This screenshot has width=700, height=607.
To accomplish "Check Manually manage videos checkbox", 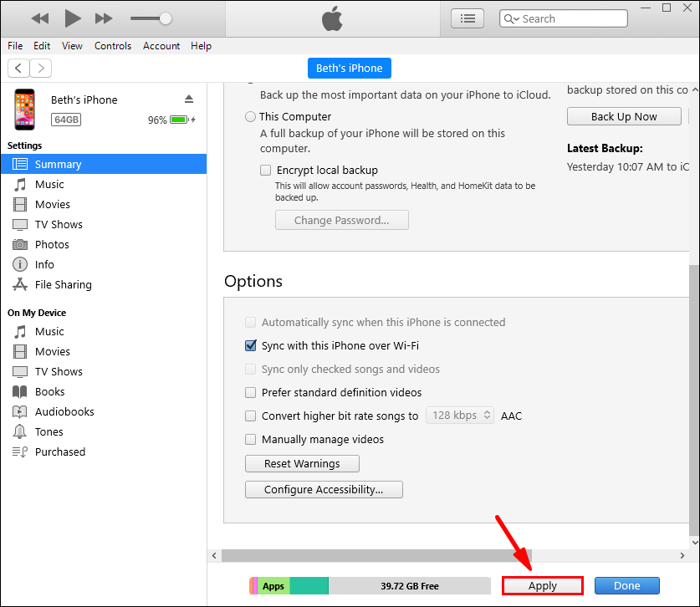I will [x=250, y=439].
